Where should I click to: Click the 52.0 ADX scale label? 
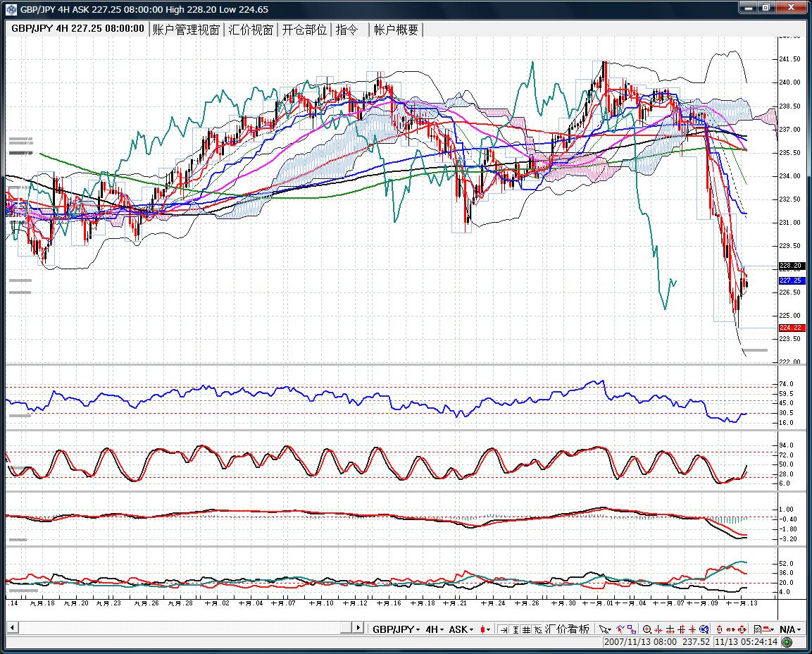coord(786,563)
